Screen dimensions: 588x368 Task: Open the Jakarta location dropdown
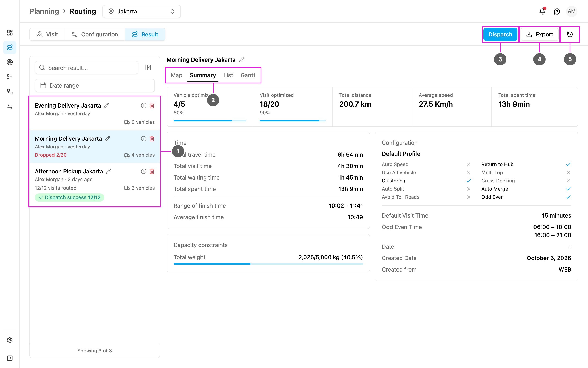pyautogui.click(x=142, y=11)
